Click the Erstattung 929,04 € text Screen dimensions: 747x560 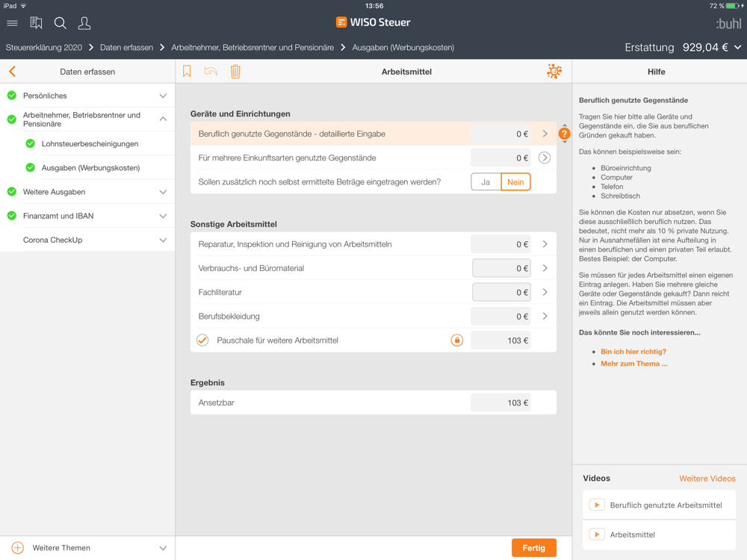coord(676,47)
